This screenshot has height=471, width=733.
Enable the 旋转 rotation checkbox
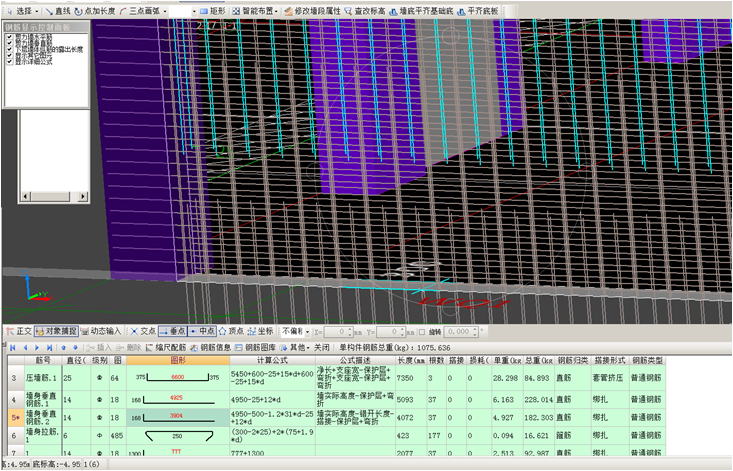tap(422, 332)
